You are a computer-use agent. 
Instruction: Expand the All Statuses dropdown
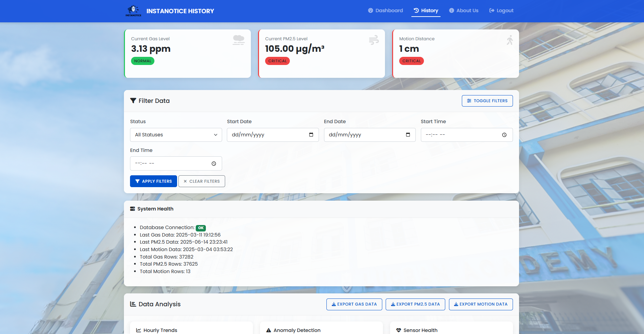(176, 135)
